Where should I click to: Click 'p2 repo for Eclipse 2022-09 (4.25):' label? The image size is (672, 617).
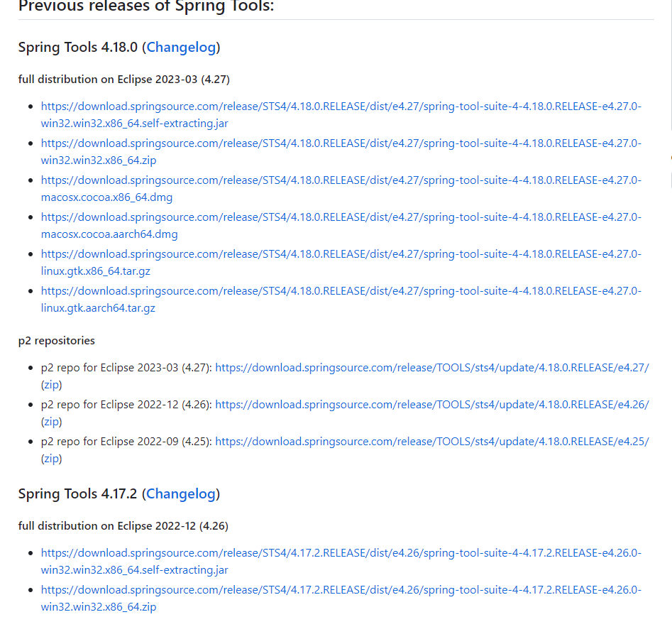[x=126, y=442]
